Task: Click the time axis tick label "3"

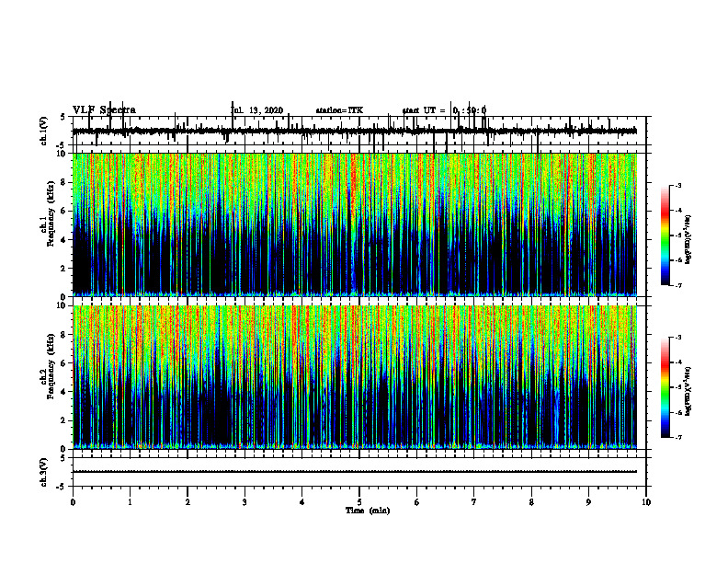Action: (x=245, y=502)
